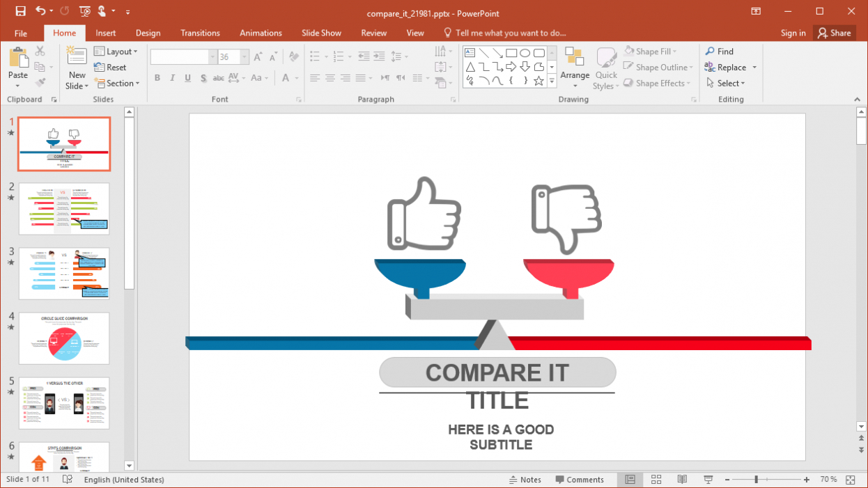Open Notes pane from status bar

(525, 480)
